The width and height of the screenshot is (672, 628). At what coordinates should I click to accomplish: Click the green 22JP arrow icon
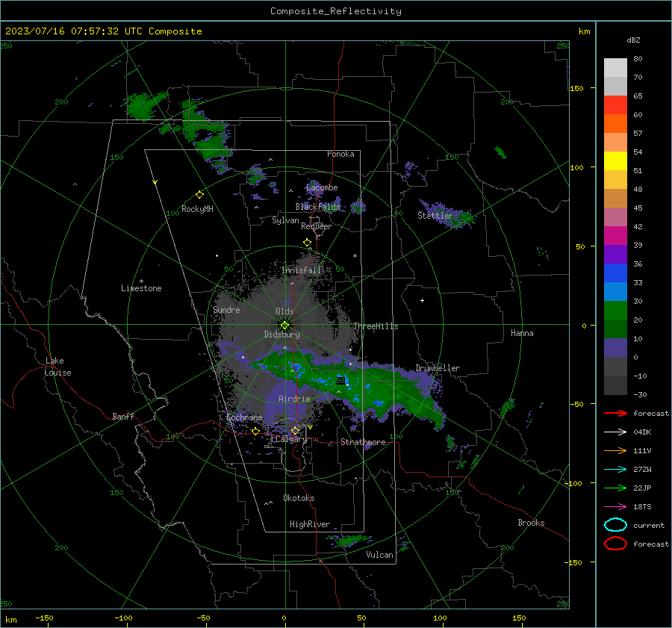point(615,488)
